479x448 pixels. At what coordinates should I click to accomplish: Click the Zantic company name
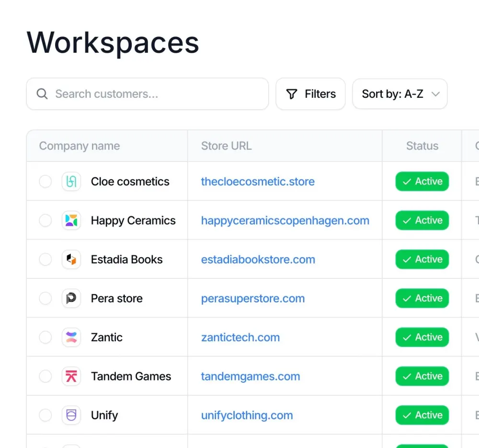click(x=107, y=337)
